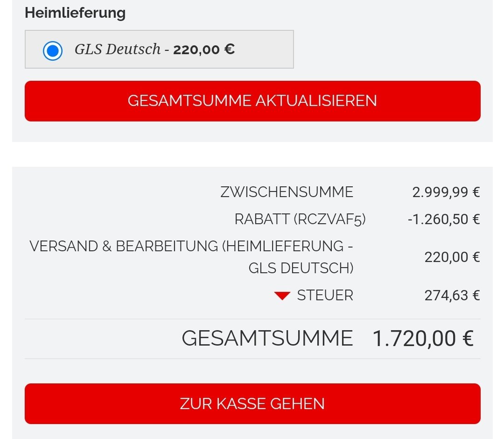Screen dimensions: 504x439
Task: Select the GLS Deutsch radio button
Action: click(x=53, y=50)
